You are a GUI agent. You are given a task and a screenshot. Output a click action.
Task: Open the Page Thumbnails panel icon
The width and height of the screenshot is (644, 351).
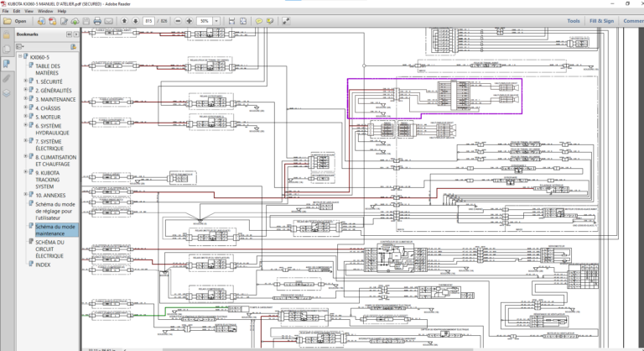click(x=7, y=50)
